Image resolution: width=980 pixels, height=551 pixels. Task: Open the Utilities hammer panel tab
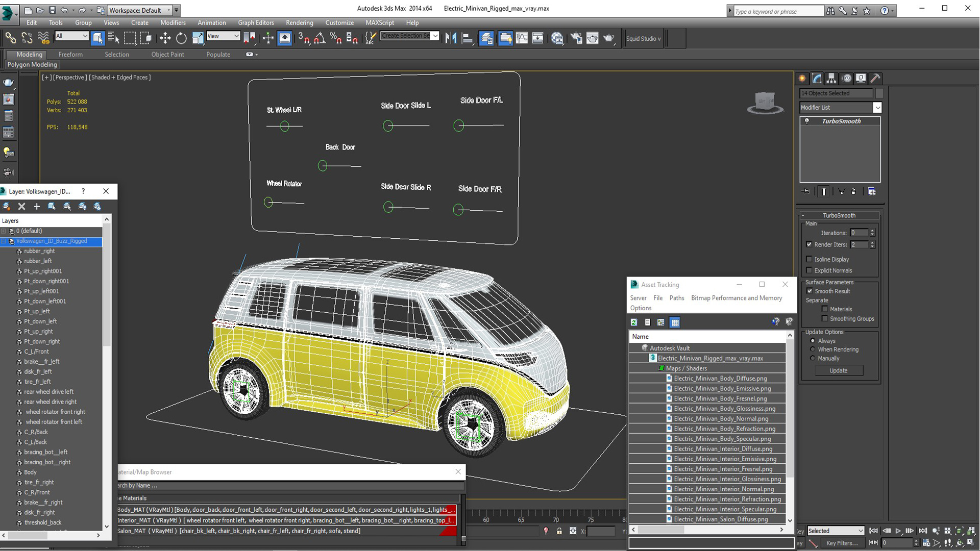[x=875, y=78]
